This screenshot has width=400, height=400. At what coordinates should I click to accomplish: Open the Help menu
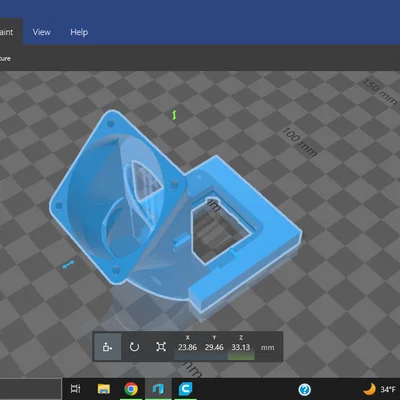pyautogui.click(x=79, y=32)
